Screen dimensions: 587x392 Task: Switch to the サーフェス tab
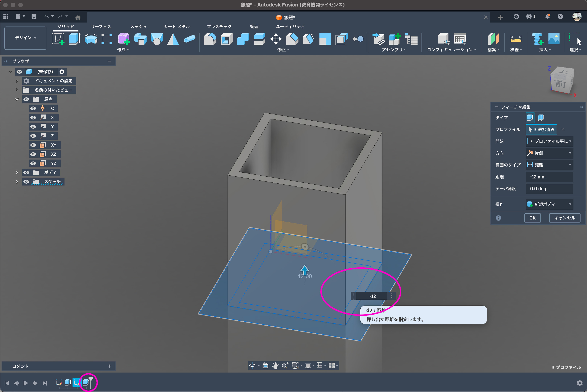tap(101, 27)
